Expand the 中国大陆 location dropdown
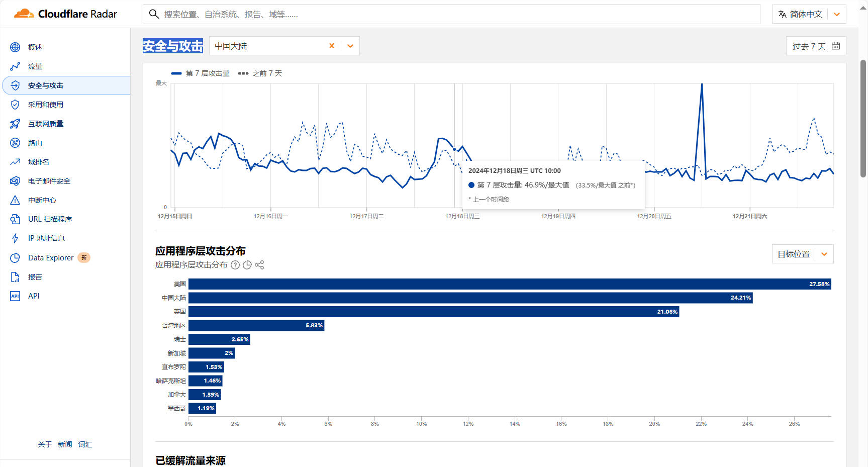 (350, 46)
